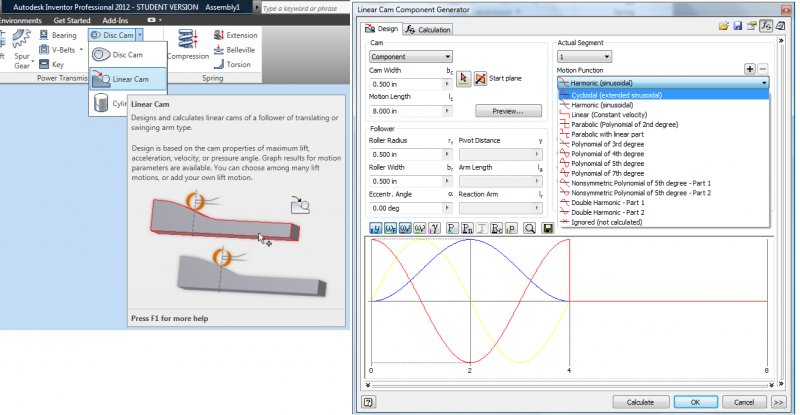The width and height of the screenshot is (800, 415).
Task: Select Cycloidal (extended sinusoidal) motion
Action: coord(663,95)
